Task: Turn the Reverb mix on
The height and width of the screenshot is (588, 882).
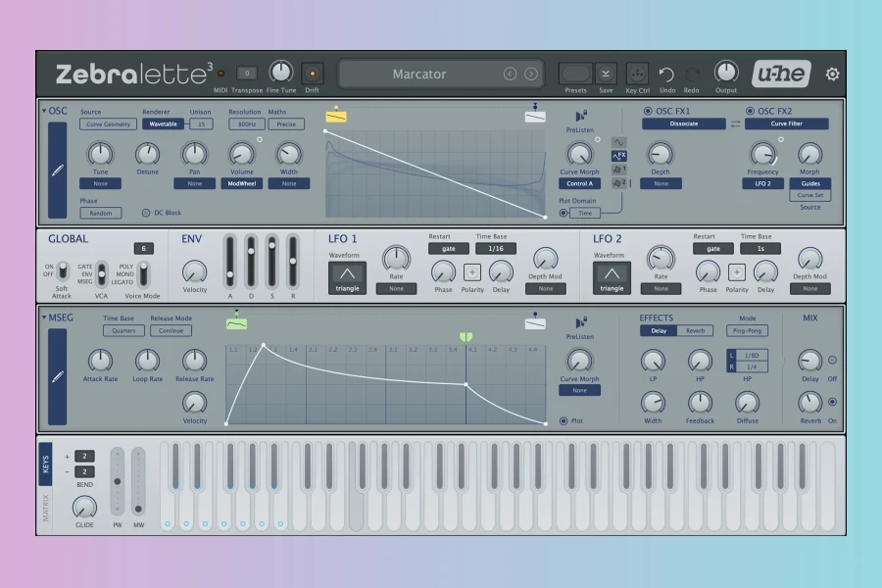Action: coord(832,401)
